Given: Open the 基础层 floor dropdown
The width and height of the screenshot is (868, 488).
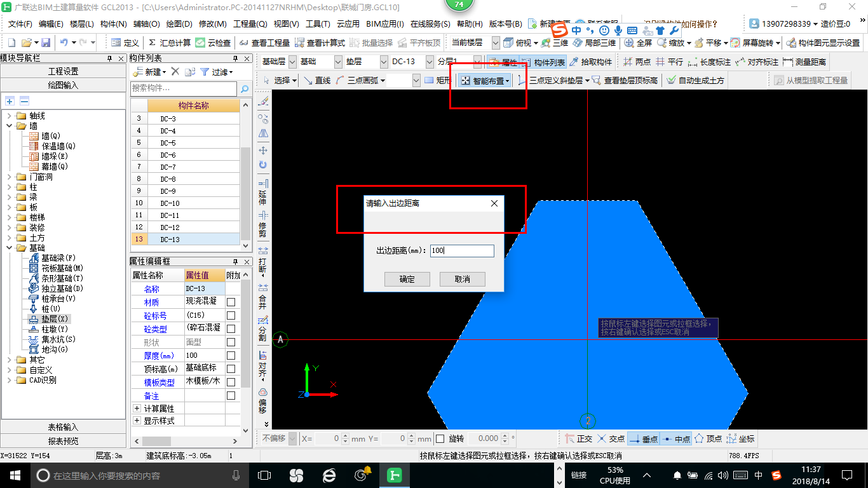Looking at the screenshot, I should tap(292, 62).
